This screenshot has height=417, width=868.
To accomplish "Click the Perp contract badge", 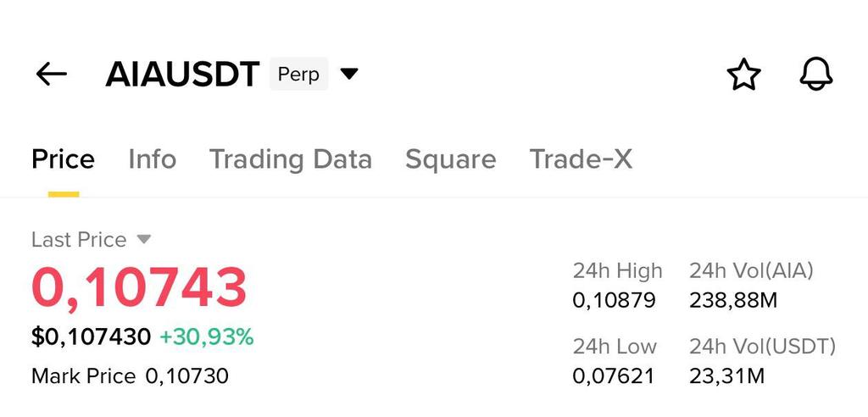I will tap(298, 75).
